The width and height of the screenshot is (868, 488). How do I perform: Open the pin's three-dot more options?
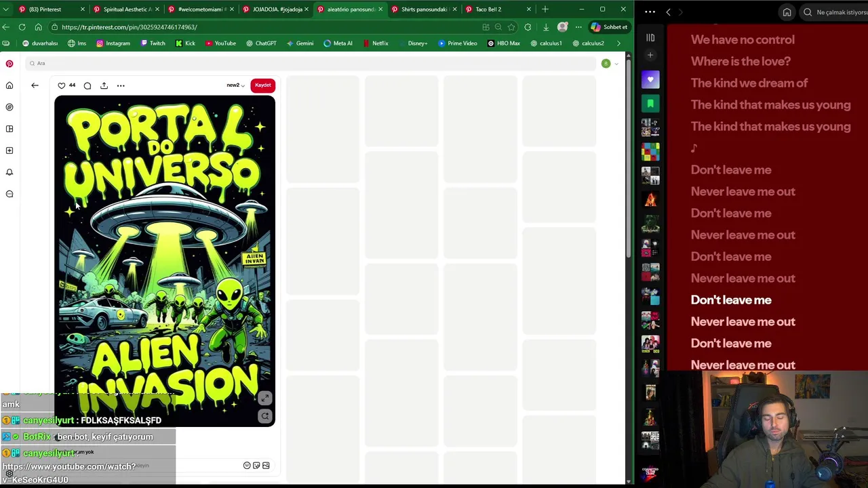click(x=121, y=85)
